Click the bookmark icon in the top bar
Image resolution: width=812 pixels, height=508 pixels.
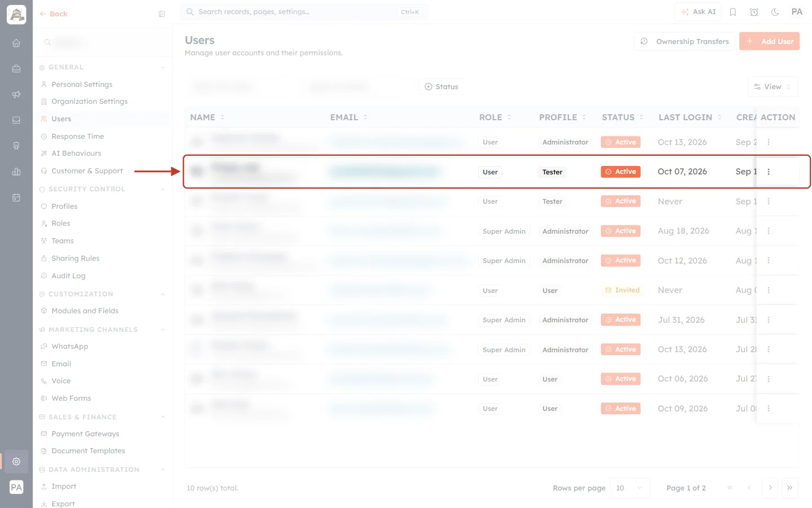point(733,12)
